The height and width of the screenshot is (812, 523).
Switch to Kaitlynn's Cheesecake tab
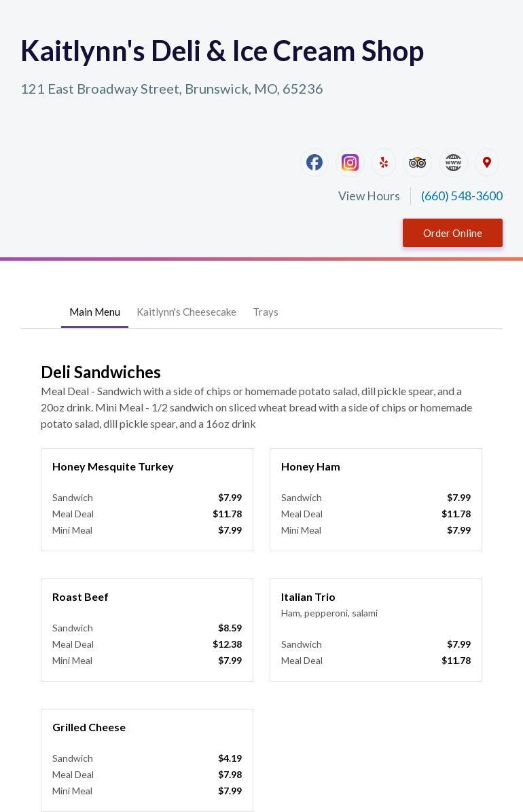tap(186, 312)
